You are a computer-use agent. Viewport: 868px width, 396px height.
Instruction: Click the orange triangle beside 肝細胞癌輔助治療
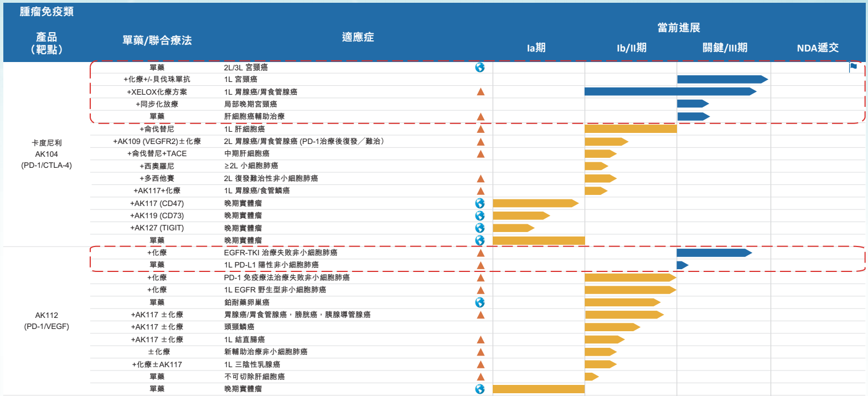tap(480, 117)
